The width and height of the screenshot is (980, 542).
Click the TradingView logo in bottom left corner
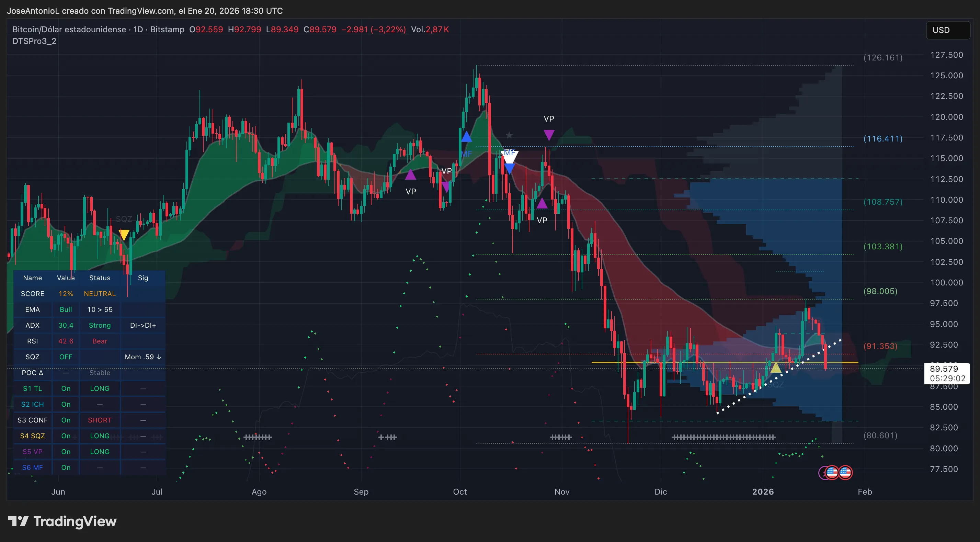click(x=62, y=521)
